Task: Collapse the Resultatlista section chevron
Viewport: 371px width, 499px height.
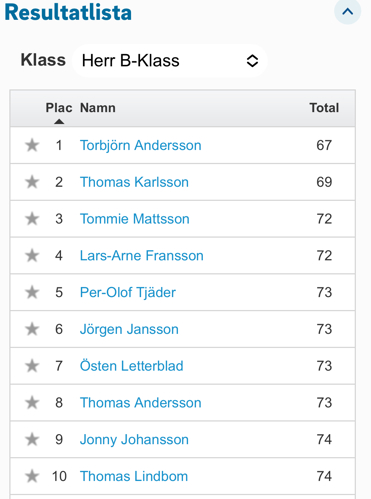Action: tap(347, 12)
